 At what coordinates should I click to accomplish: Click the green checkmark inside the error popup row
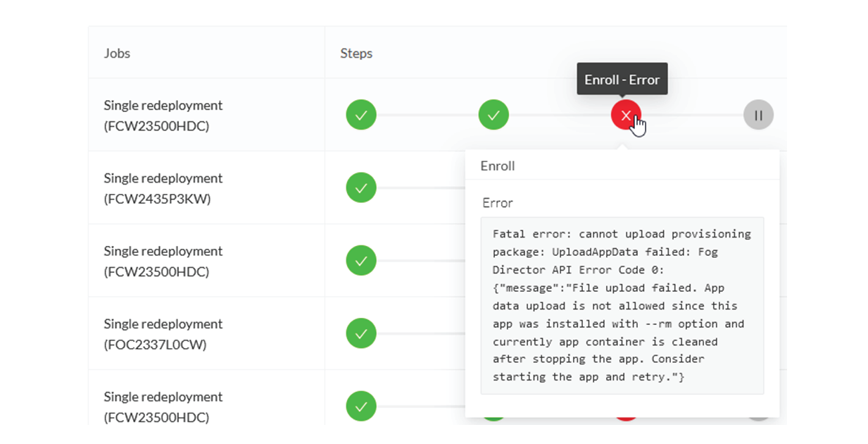493,419
